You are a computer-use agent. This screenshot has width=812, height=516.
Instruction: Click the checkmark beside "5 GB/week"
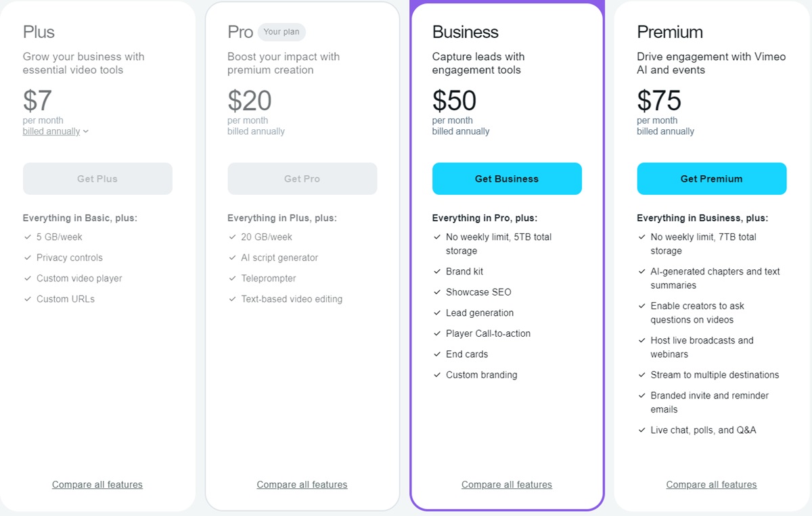click(x=28, y=237)
